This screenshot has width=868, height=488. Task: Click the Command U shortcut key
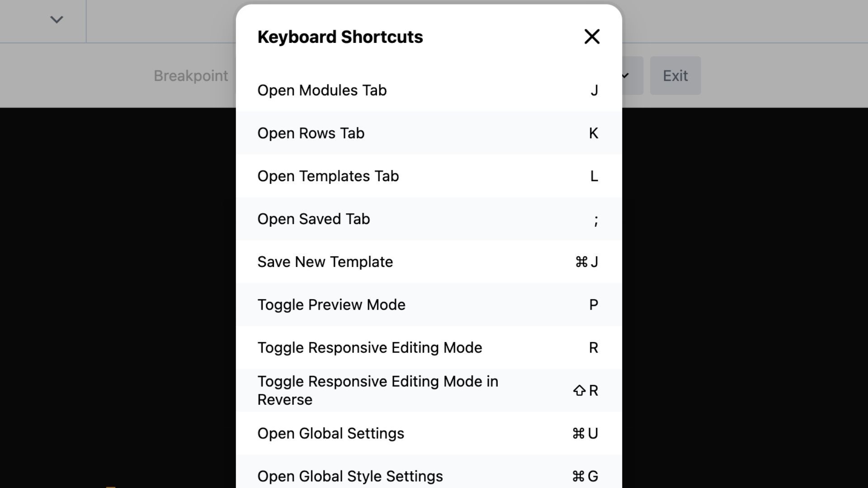point(585,434)
